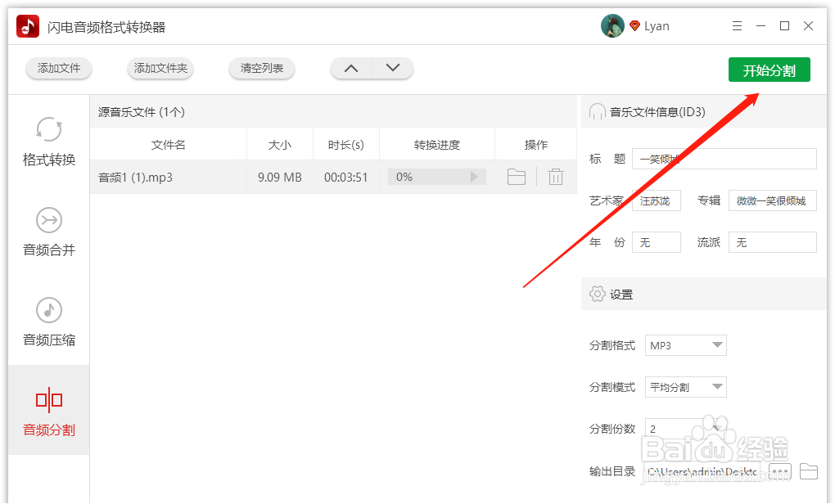Click 清空列表 to clear the list
835x504 pixels.
click(261, 69)
